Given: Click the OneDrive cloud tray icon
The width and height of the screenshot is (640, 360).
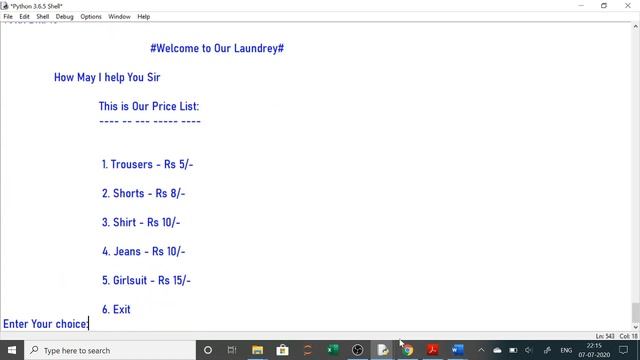Looking at the screenshot, I should (x=497, y=350).
